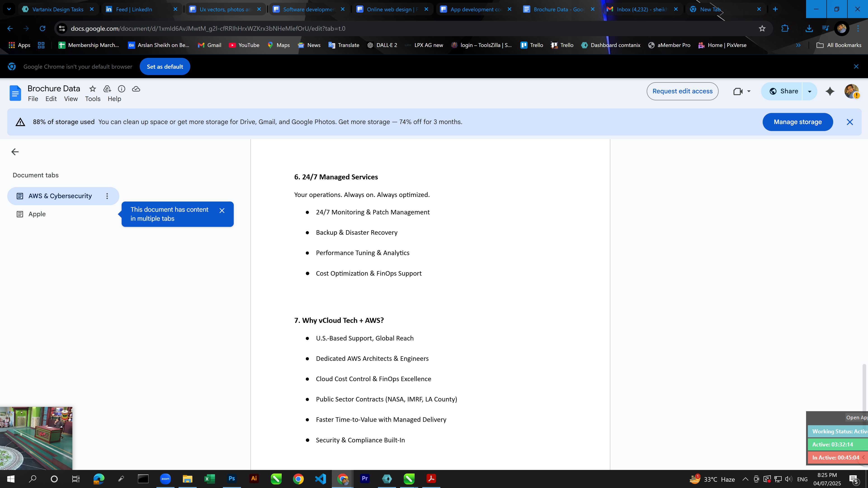Viewport: 868px width, 488px height.
Task: Expand the Share options dropdown arrow
Action: click(x=809, y=91)
